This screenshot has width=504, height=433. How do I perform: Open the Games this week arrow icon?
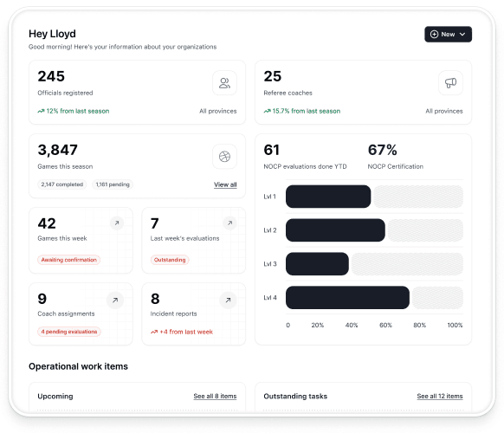point(117,223)
